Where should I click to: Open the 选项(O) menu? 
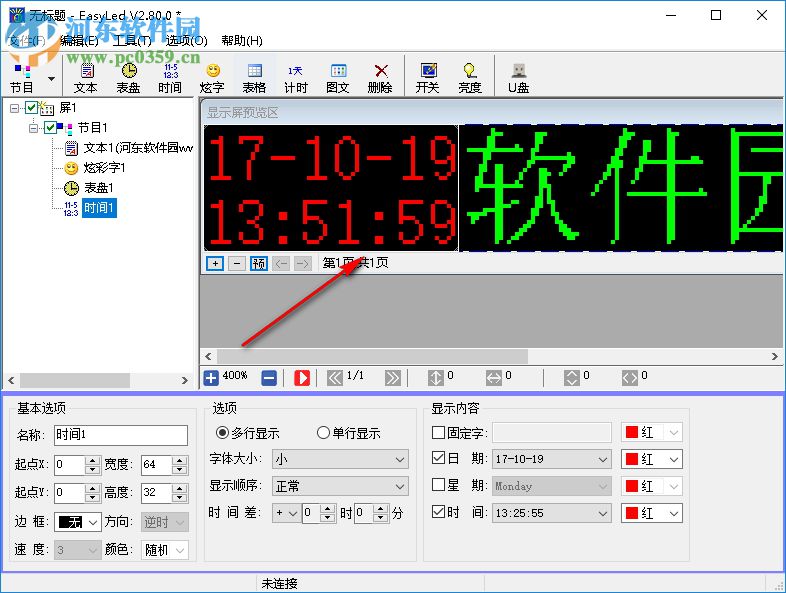(186, 41)
